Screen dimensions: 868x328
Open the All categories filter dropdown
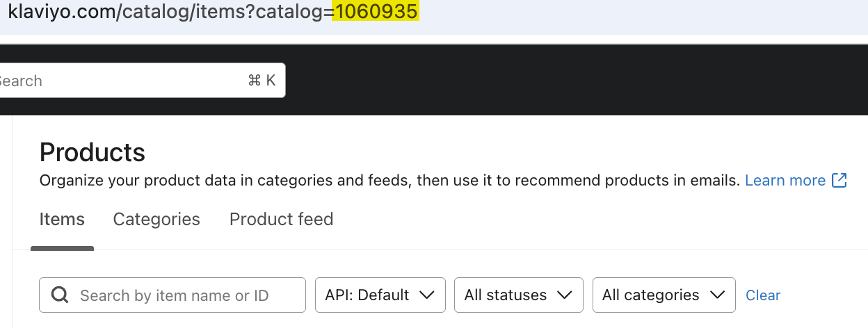(x=663, y=295)
